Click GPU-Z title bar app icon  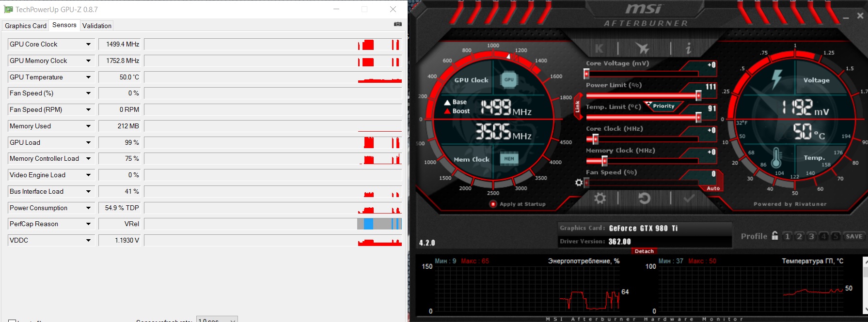click(x=8, y=9)
